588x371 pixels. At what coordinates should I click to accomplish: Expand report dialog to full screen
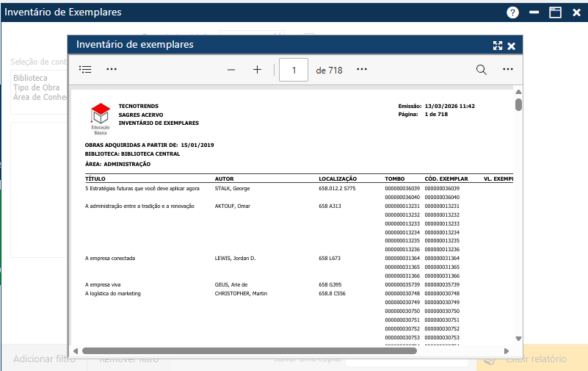tap(498, 46)
